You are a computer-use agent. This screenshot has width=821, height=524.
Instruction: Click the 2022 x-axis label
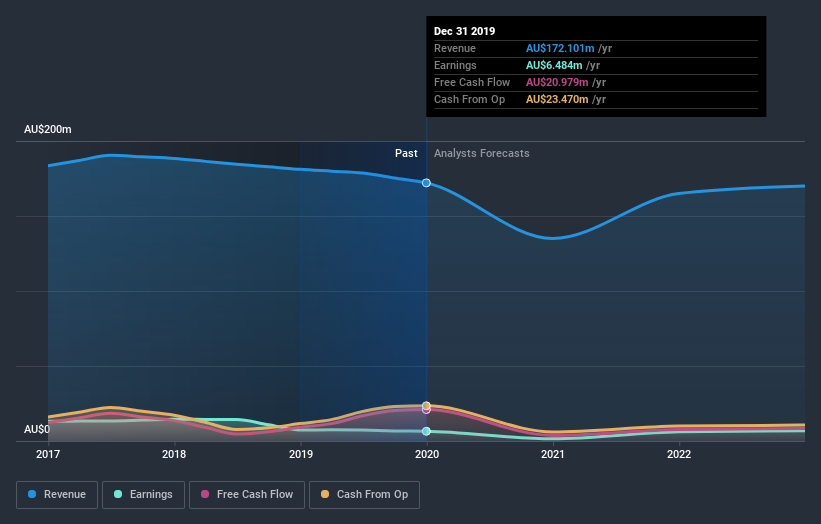pyautogui.click(x=679, y=454)
